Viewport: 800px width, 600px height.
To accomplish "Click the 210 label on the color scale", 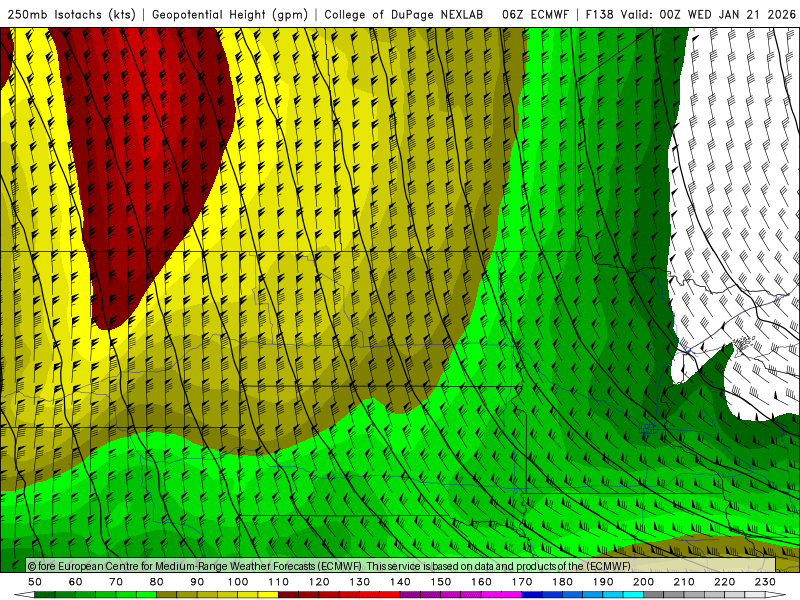I will tap(684, 582).
